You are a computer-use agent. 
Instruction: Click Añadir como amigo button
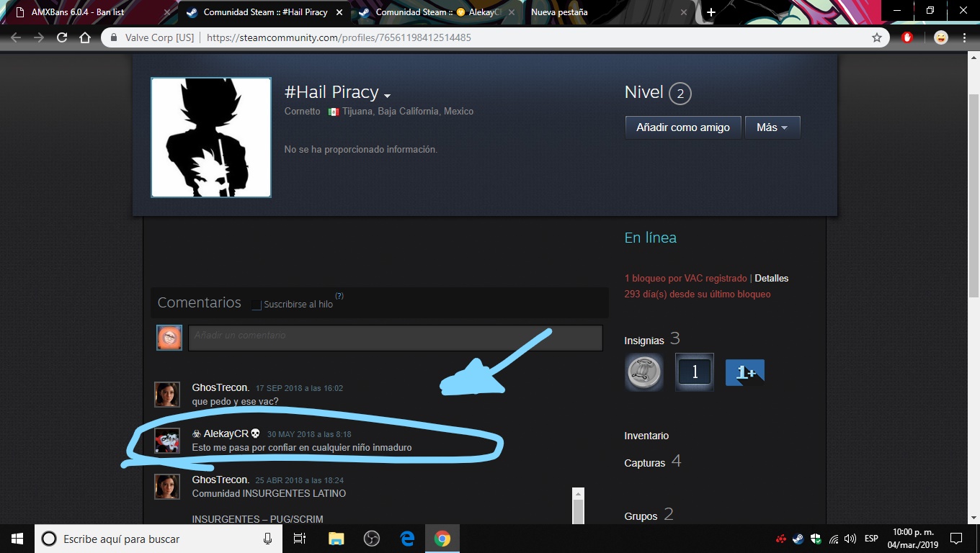click(683, 127)
